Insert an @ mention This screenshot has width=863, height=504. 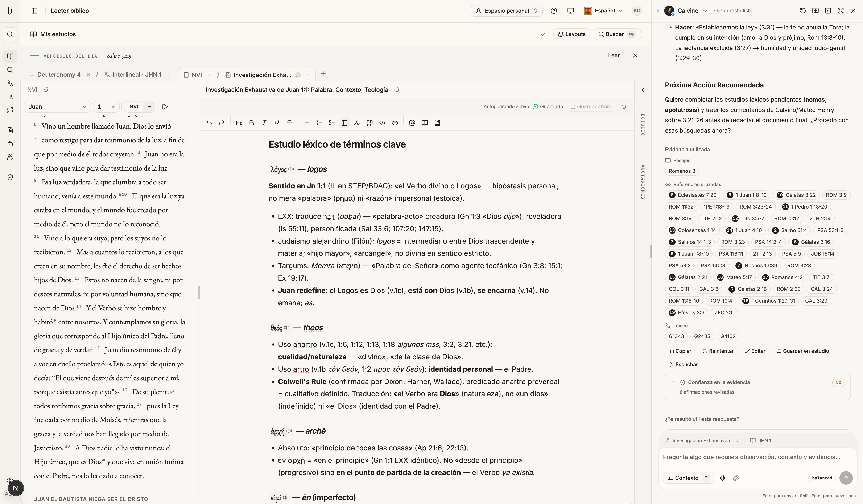[x=412, y=123]
